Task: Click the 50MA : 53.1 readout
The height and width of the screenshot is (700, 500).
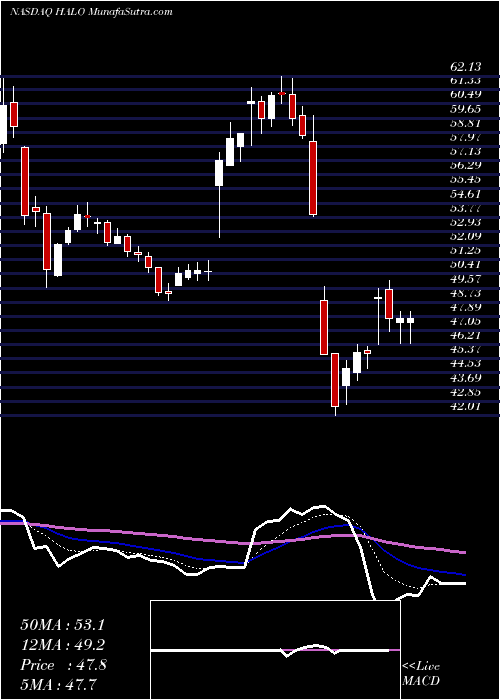Action: click(x=62, y=625)
